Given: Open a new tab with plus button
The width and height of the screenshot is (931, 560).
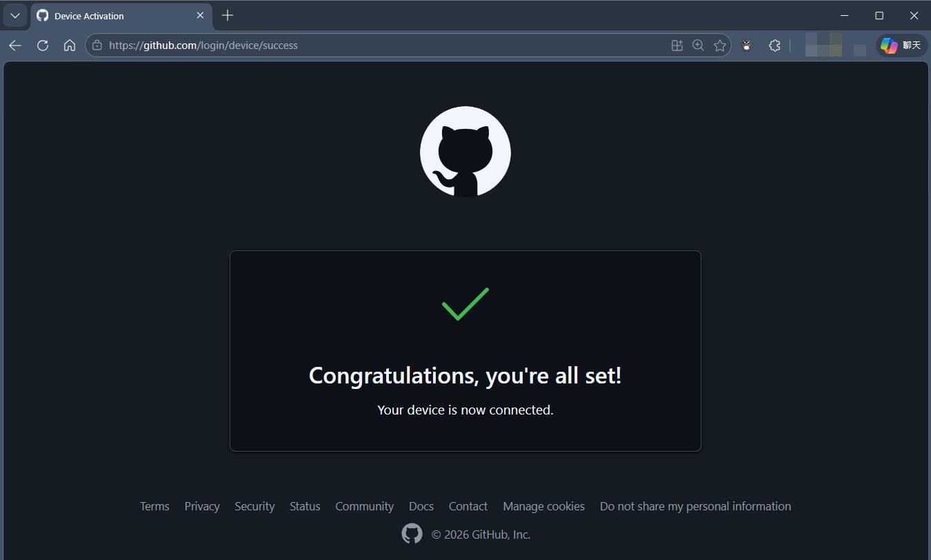Looking at the screenshot, I should 228,15.
